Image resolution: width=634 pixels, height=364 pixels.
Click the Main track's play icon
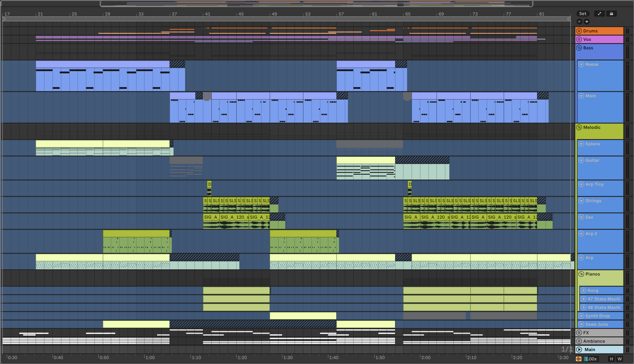579,350
